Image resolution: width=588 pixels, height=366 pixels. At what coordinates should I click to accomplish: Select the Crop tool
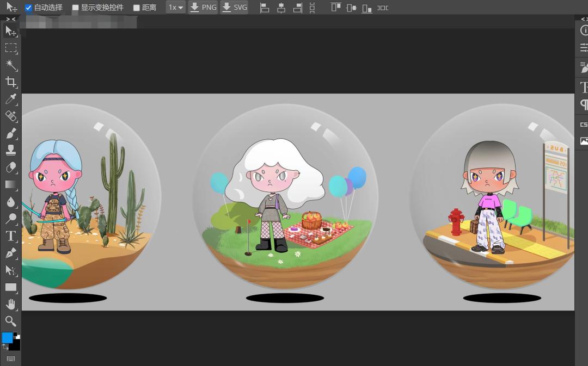pos(11,82)
